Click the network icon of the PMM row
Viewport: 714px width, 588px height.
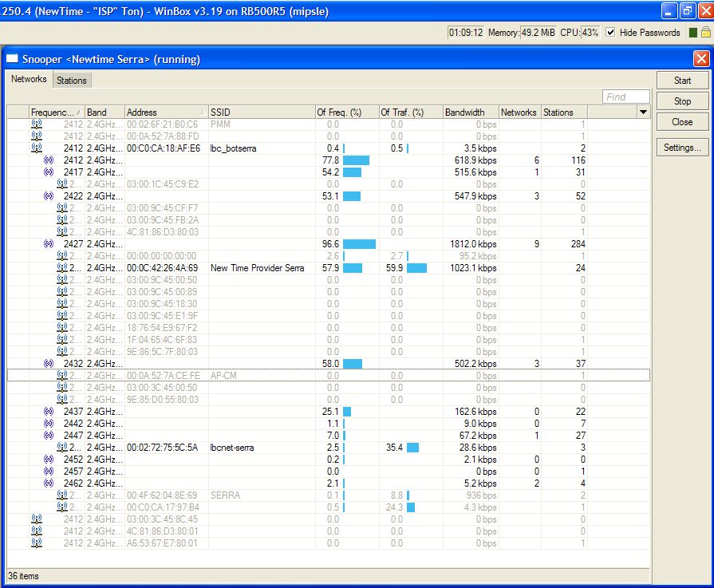tap(37, 124)
